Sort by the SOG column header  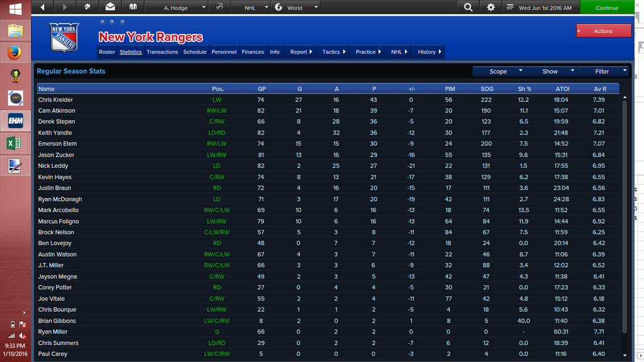tap(487, 89)
